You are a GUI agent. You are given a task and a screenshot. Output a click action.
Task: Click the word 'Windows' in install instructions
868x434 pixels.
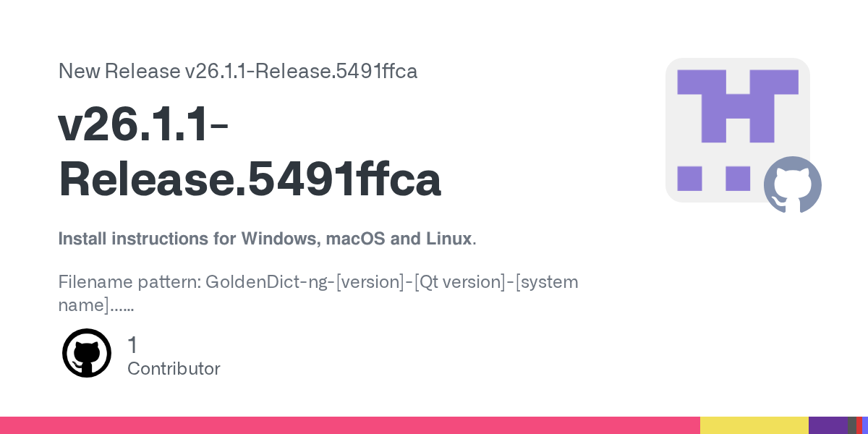[x=278, y=239]
